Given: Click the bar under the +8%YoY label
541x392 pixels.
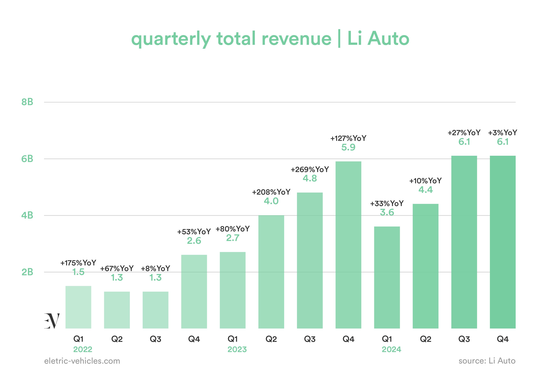Looking at the screenshot, I should (x=156, y=310).
